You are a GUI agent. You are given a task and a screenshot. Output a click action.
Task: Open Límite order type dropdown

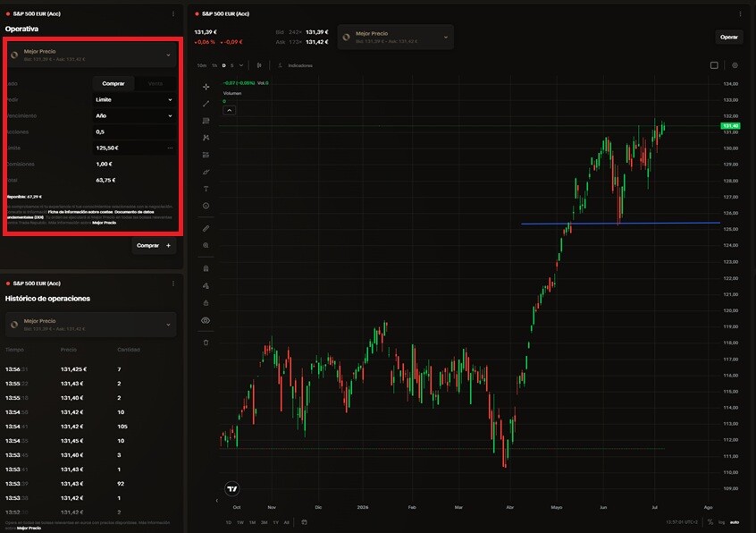point(134,100)
